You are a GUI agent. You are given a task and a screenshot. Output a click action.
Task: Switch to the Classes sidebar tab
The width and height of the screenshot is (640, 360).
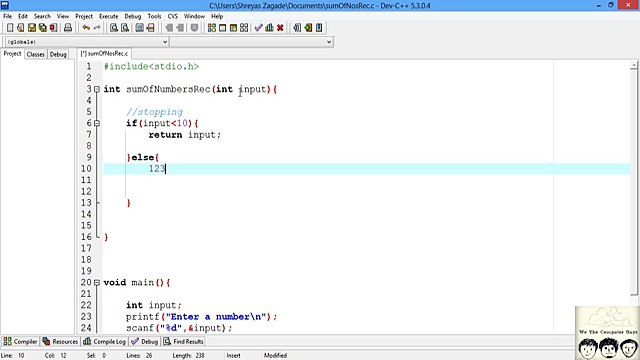click(x=36, y=54)
